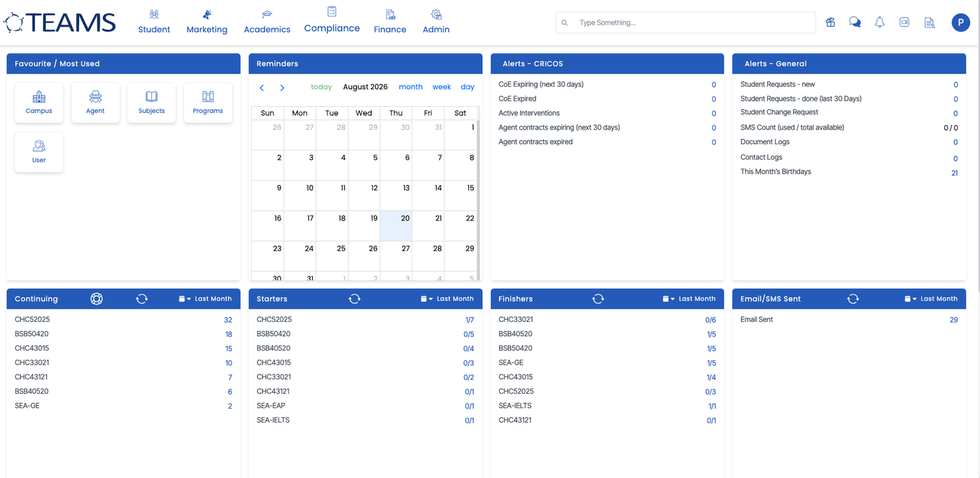The width and height of the screenshot is (980, 478).
Task: Open the Contact Logs count
Action: click(955, 159)
